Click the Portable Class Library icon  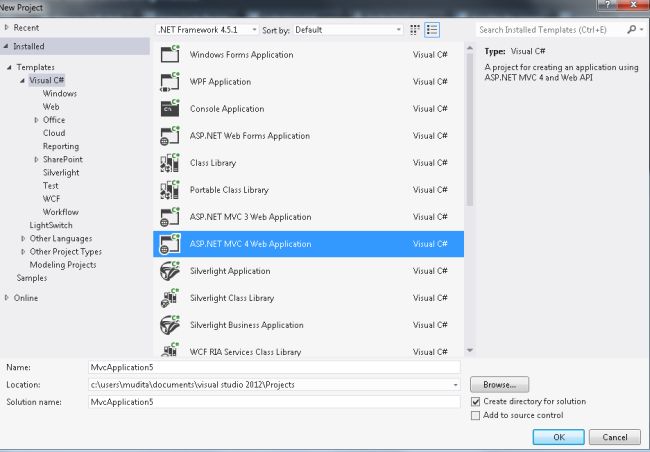[x=170, y=190]
